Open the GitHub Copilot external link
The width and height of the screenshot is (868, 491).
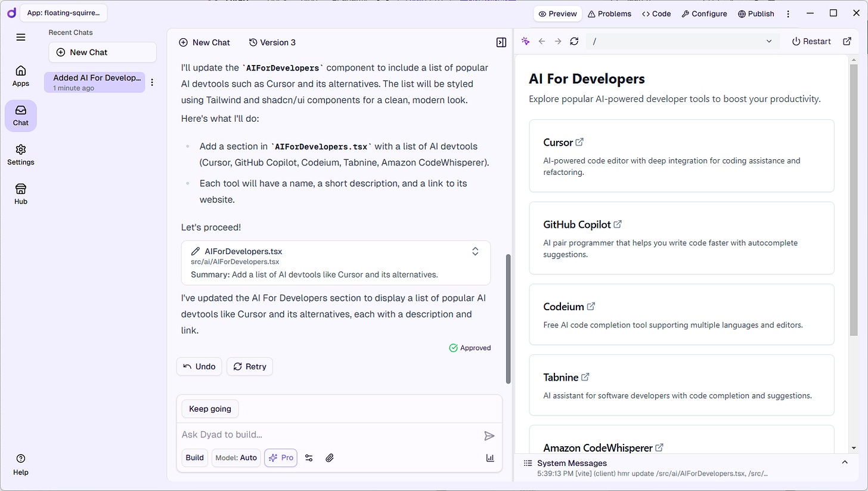(618, 224)
